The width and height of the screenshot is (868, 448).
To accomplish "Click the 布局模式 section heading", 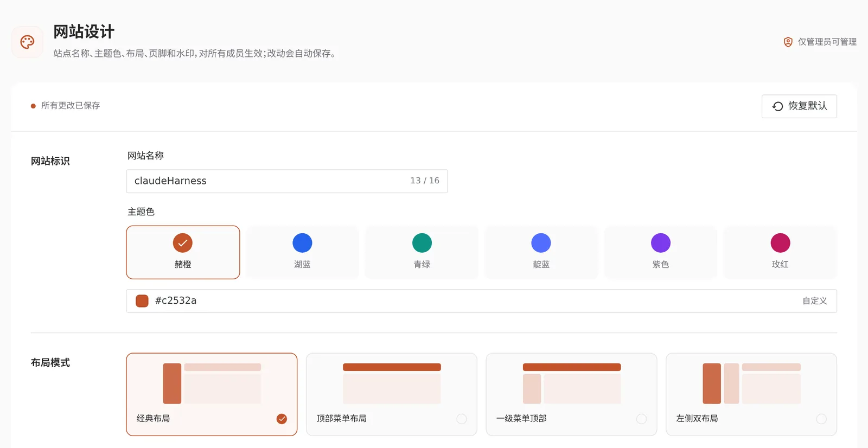I will click(x=50, y=363).
